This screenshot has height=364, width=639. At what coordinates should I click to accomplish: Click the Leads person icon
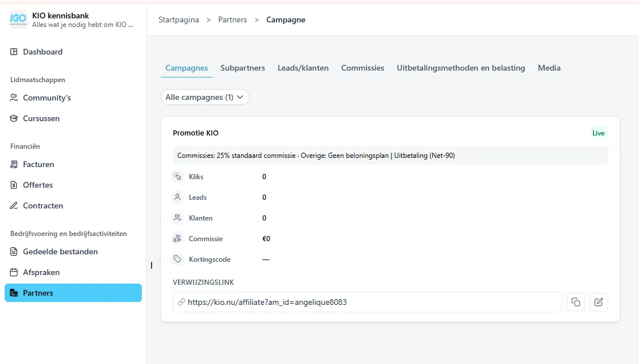177,198
